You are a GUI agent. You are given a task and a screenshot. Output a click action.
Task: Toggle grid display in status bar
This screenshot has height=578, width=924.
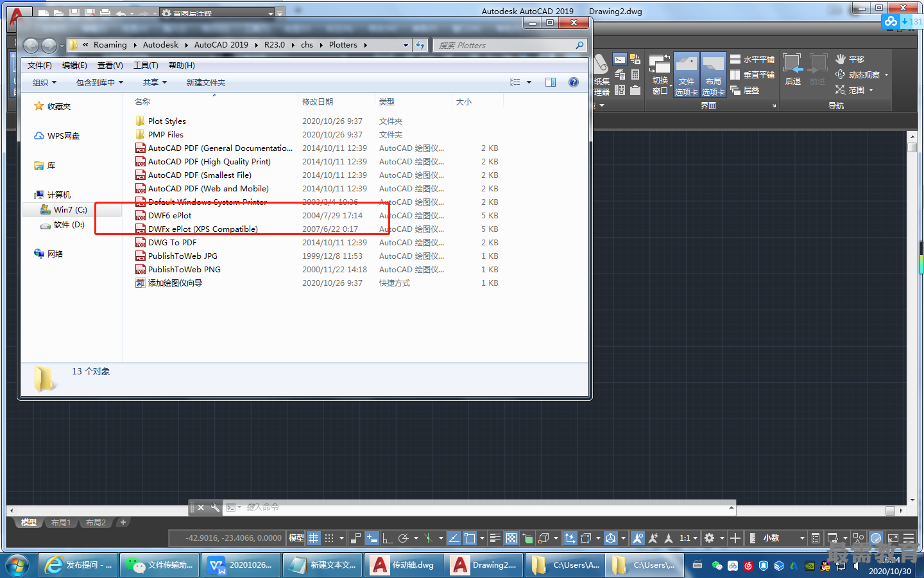[x=313, y=538]
